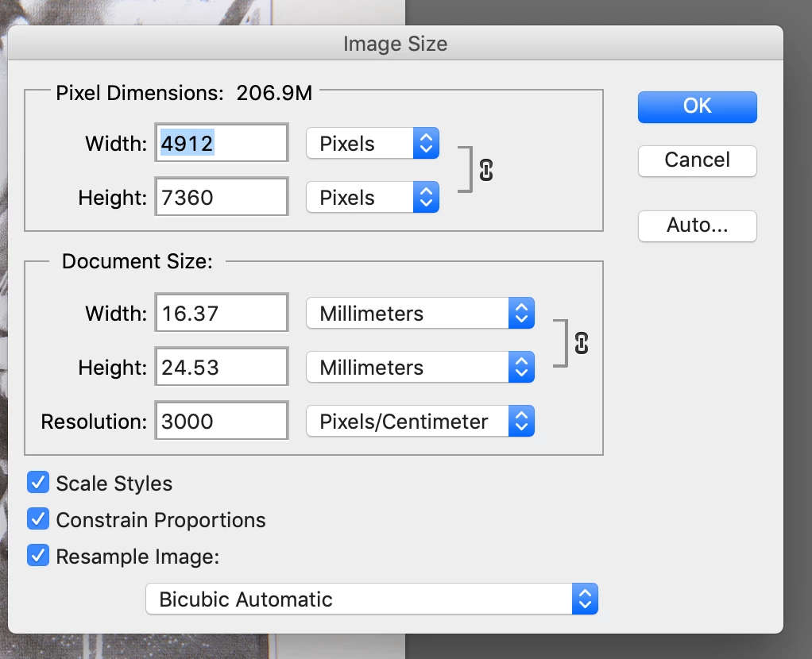Disable the Constrain Proportions checkbox
This screenshot has width=812, height=659.
coord(38,519)
